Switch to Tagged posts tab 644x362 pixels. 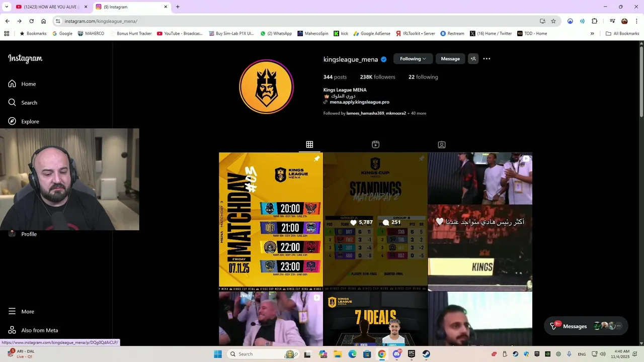pyautogui.click(x=442, y=144)
